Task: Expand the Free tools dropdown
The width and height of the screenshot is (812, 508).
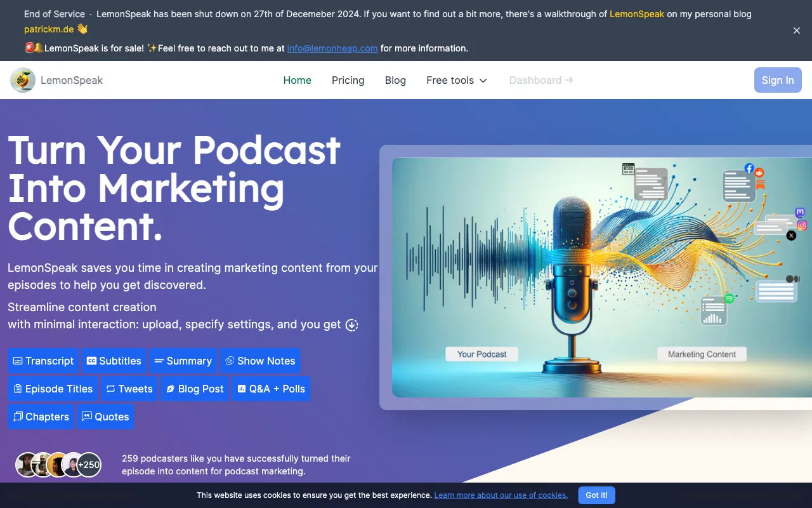Action: tap(457, 80)
